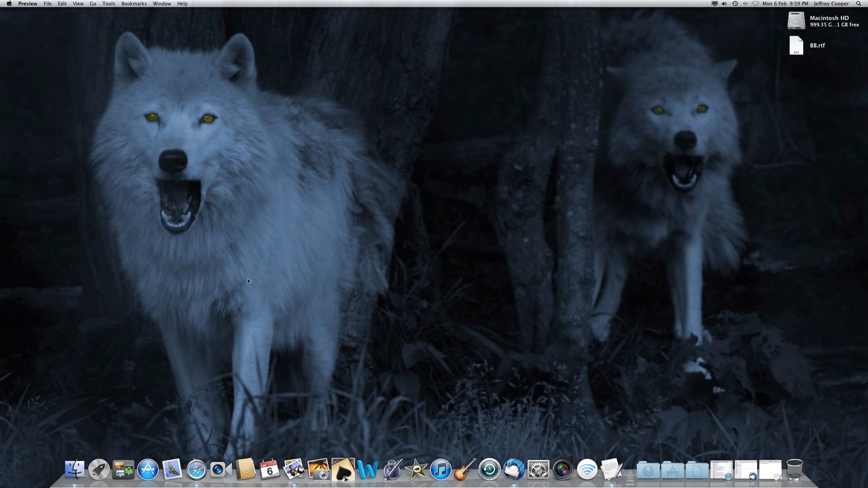Open Mail eagle stamp icon in Dock
The image size is (868, 488).
coord(172,469)
